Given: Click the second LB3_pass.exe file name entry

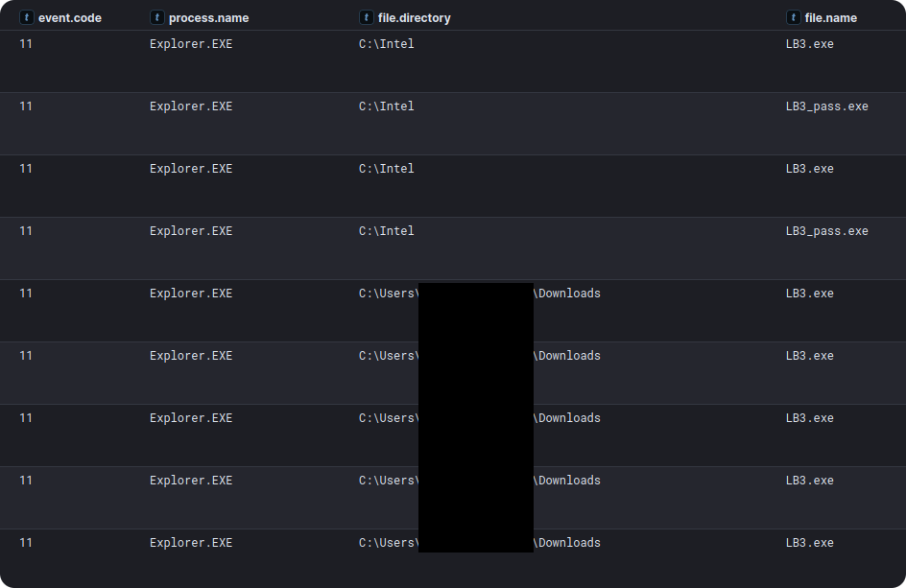Looking at the screenshot, I should (x=826, y=231).
